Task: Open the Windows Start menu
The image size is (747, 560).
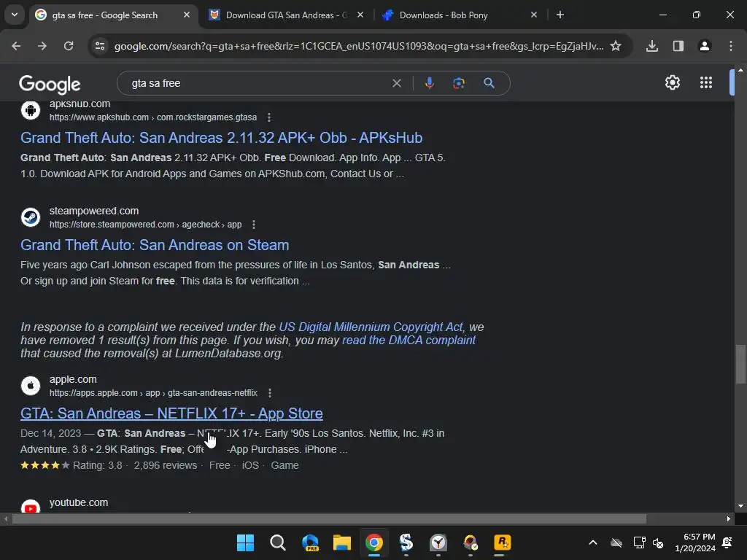Action: [x=245, y=542]
